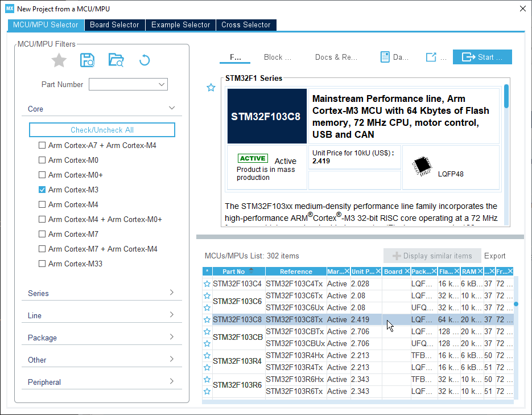
Task: Check Arm Cortex-M7 + Arm Cortex-M4 core
Action: (x=42, y=249)
